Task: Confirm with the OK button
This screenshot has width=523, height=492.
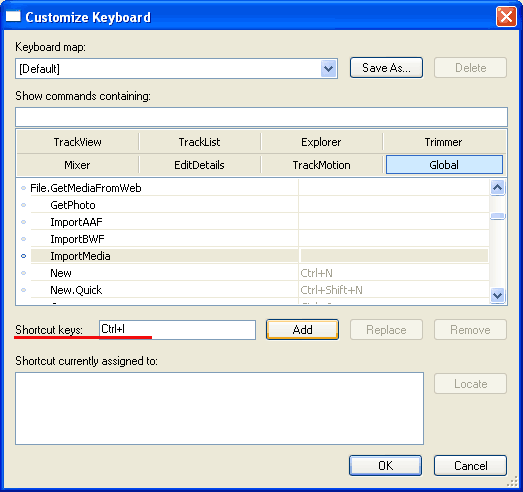Action: (x=385, y=465)
